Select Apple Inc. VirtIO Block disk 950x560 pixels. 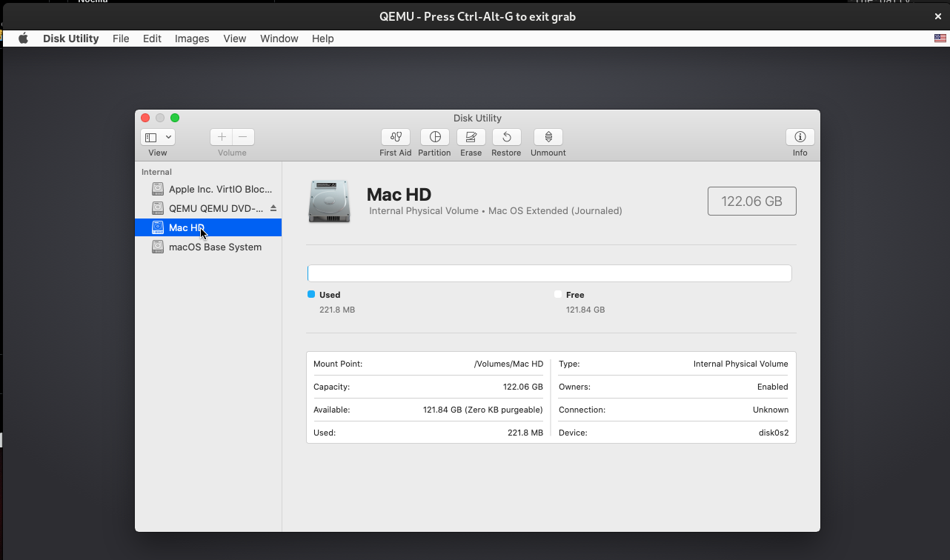point(208,189)
